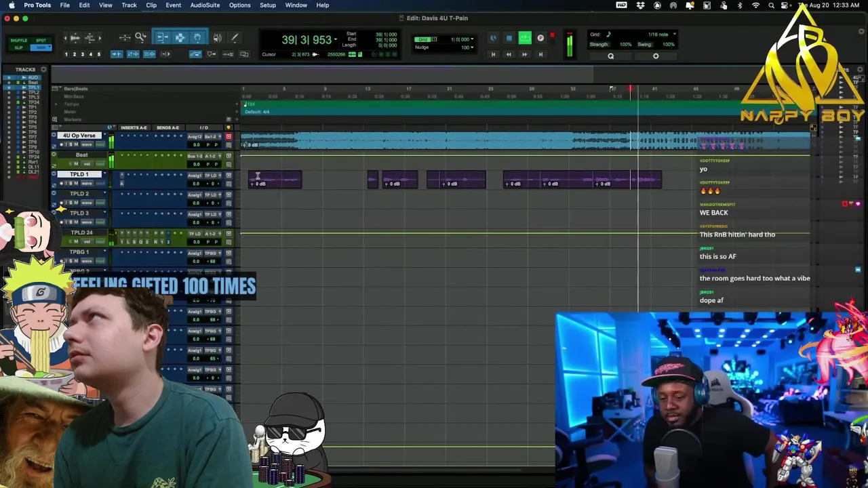Open the Clip menu
Screen dimensions: 868x488
click(151, 5)
